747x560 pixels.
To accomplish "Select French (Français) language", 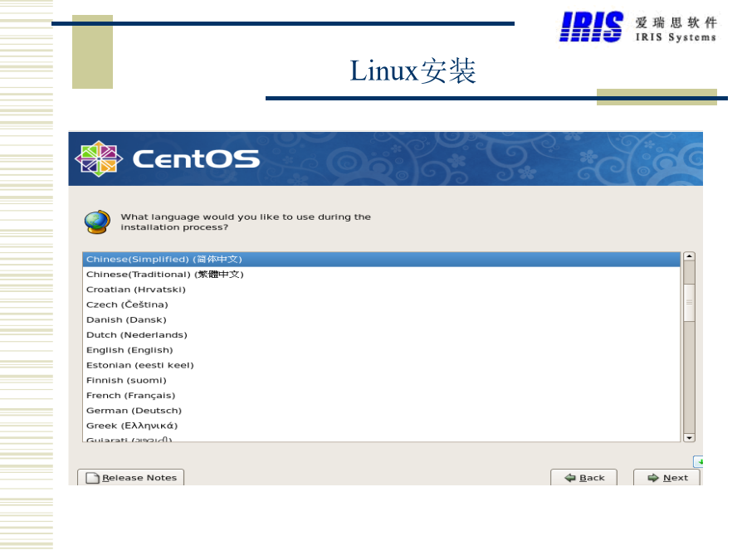I will click(381, 396).
